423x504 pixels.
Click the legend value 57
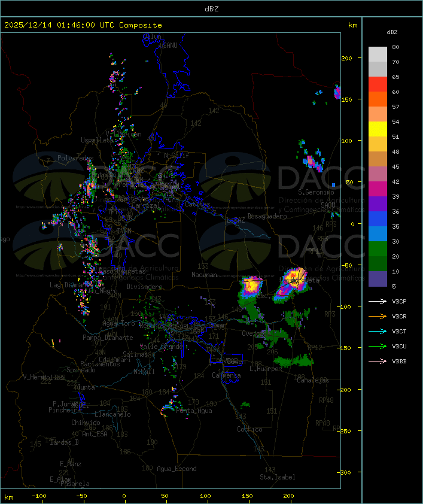pos(395,107)
